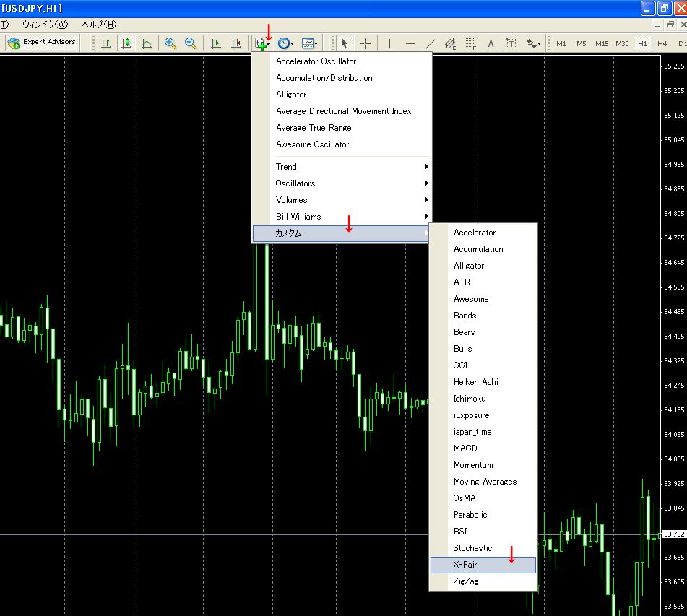
Task: Select MACD custom indicator
Action: [483, 448]
